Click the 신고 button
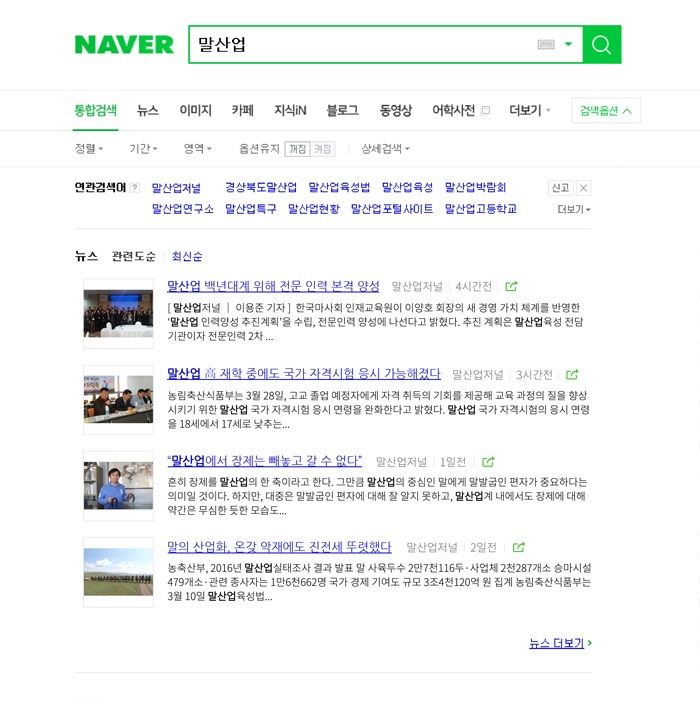This screenshot has width=700, height=701. pyautogui.click(x=561, y=188)
